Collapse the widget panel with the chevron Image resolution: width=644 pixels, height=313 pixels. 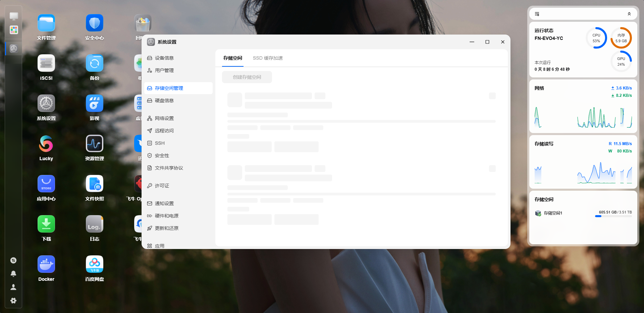pos(629,14)
